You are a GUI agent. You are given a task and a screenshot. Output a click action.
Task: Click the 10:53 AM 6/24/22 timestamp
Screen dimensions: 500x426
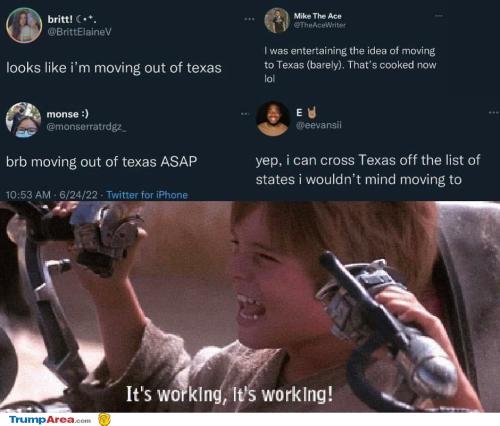click(52, 195)
